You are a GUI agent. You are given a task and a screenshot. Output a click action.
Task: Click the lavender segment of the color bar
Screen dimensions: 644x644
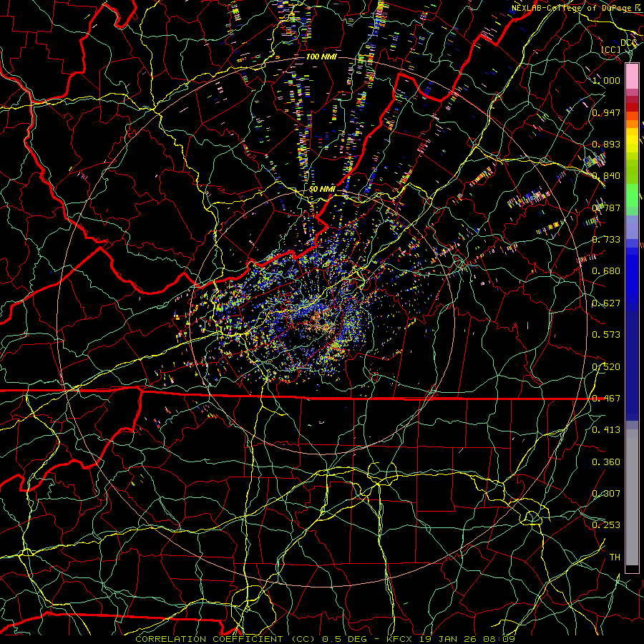(x=632, y=227)
